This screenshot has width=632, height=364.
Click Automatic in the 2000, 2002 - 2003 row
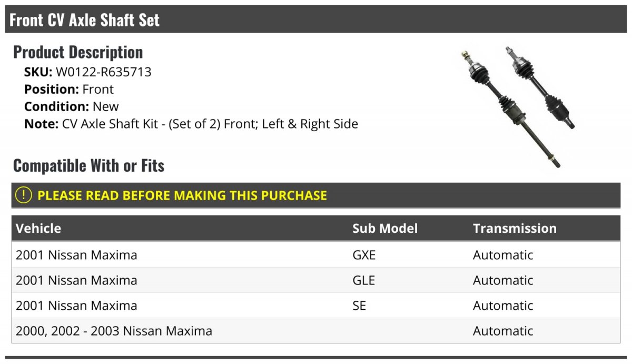pos(503,331)
